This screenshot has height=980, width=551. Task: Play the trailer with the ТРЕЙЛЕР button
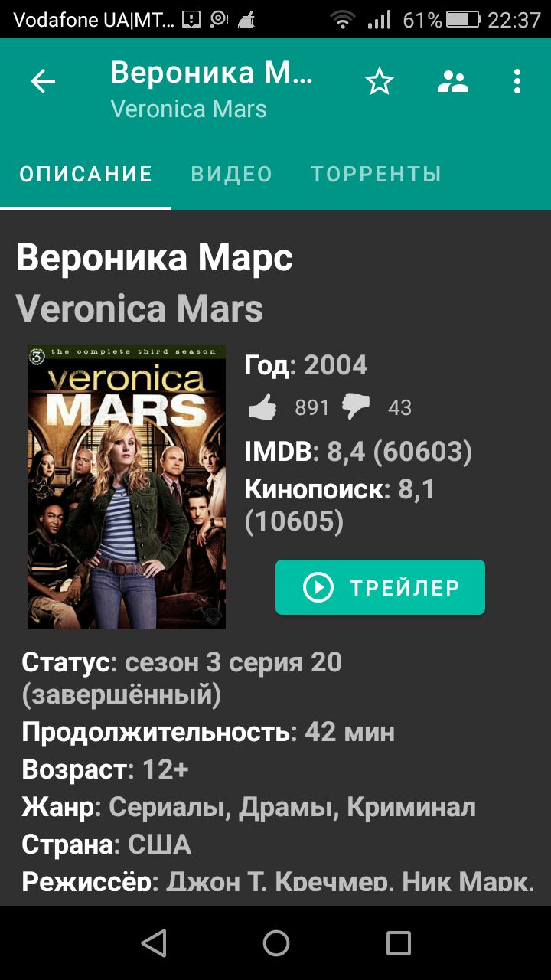click(380, 587)
